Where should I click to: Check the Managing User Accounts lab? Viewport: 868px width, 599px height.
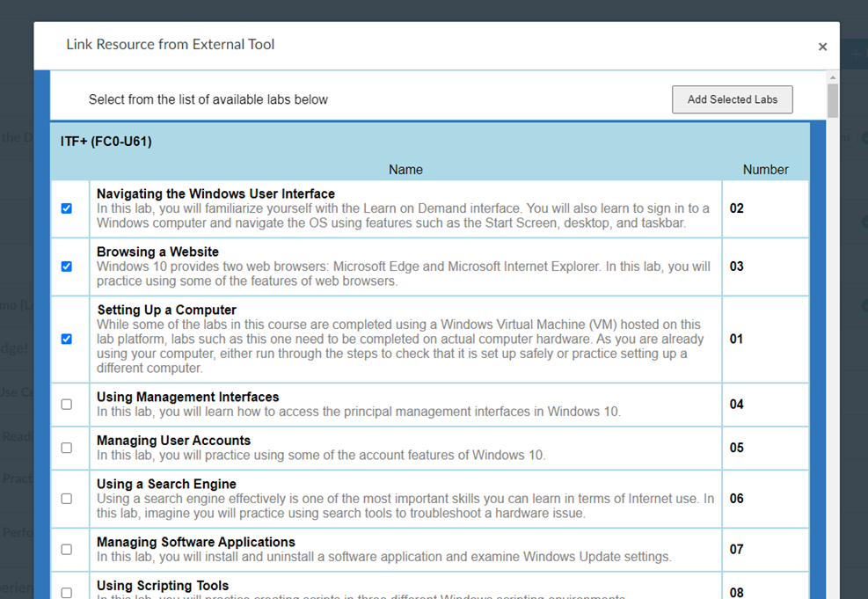(x=67, y=448)
